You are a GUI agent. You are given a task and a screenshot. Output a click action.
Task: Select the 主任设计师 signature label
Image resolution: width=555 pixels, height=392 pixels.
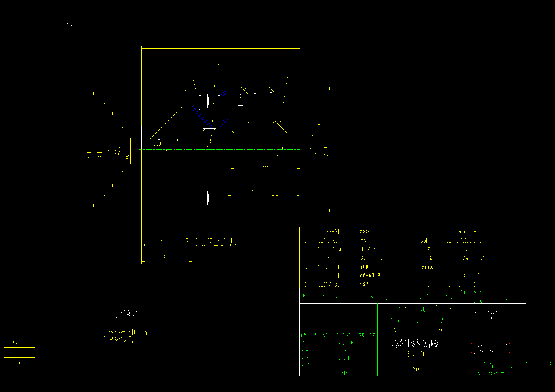346,343
